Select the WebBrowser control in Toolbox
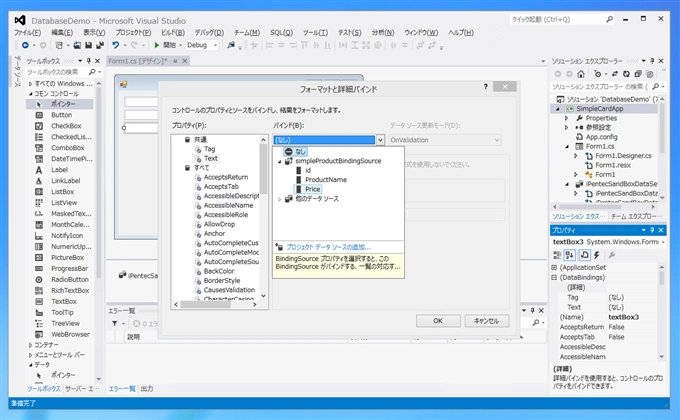 [x=70, y=334]
